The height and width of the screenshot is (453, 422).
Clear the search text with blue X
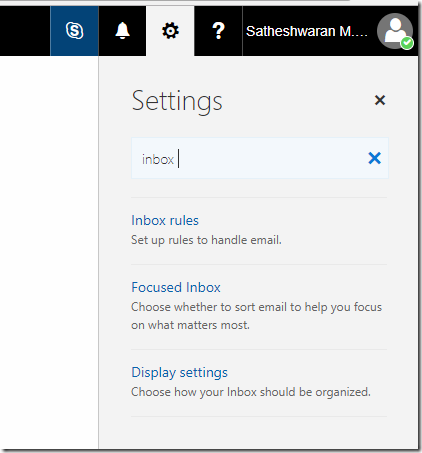375,158
